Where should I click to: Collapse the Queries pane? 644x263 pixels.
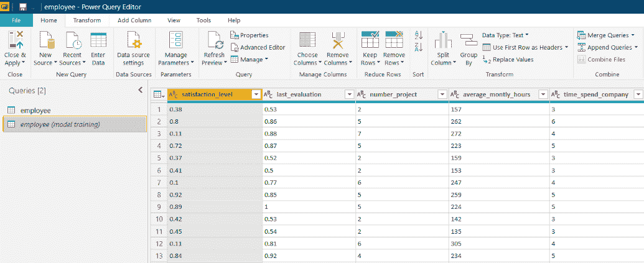click(x=140, y=90)
